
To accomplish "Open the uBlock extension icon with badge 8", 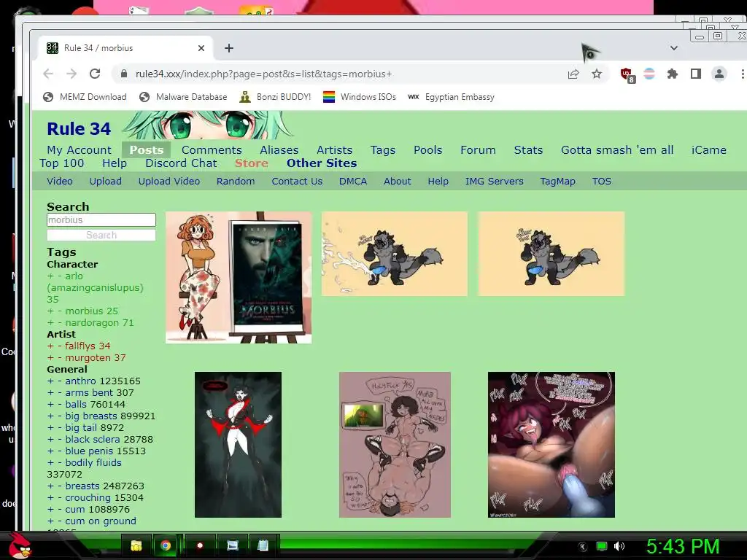I will [x=627, y=75].
